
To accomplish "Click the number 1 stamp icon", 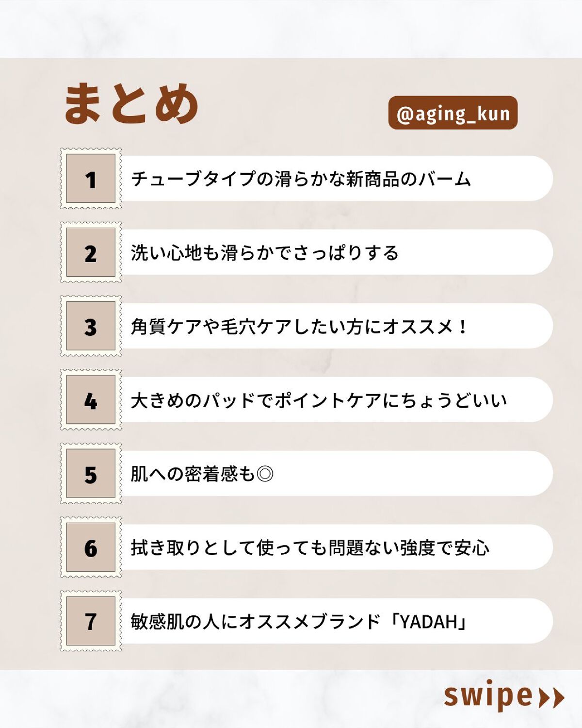I will coord(91,179).
